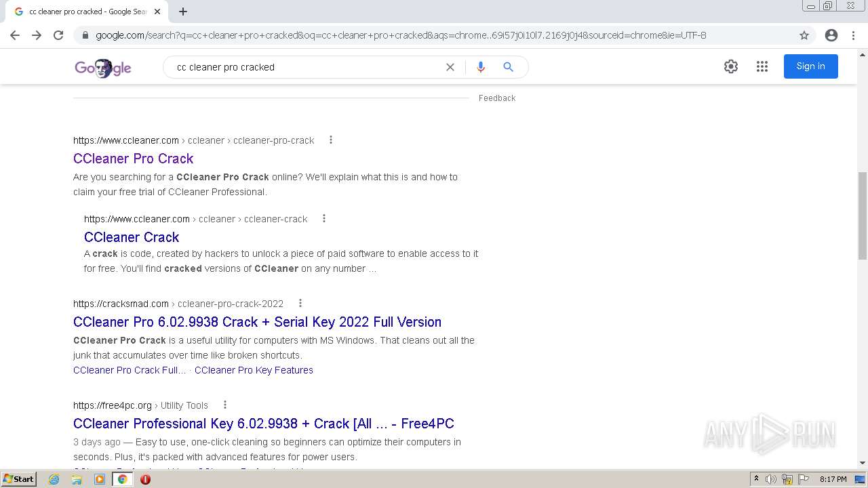Follow 'CCleaner Pro Key Features' sitelink
Screen dimensions: 868x488
tap(254, 370)
